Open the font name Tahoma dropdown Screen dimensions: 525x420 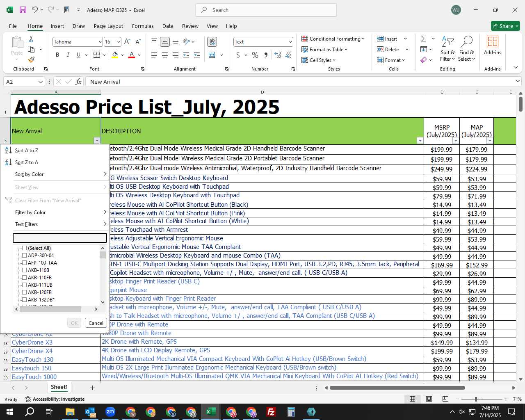click(x=100, y=42)
